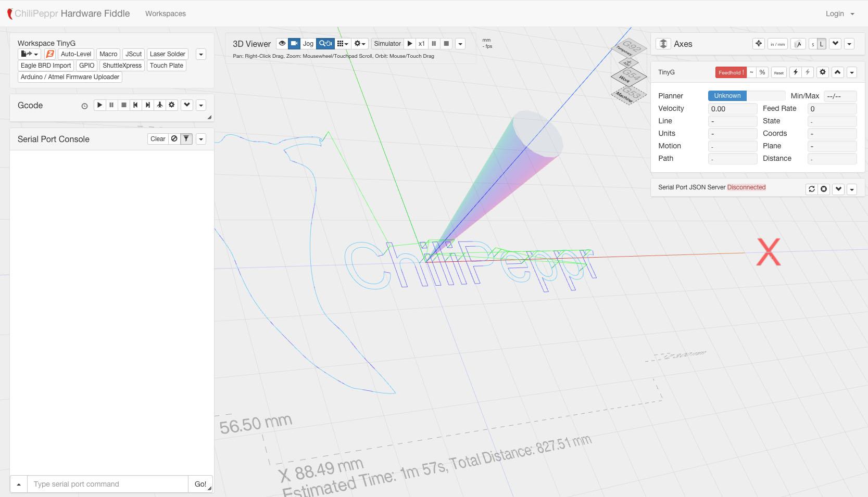Viewport: 868px width, 497px height.
Task: Open the Axes caret menu
Action: [x=849, y=44]
